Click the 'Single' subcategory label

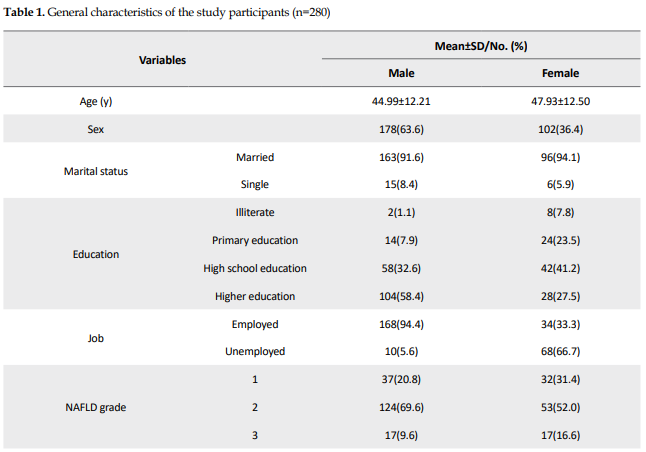(x=255, y=184)
